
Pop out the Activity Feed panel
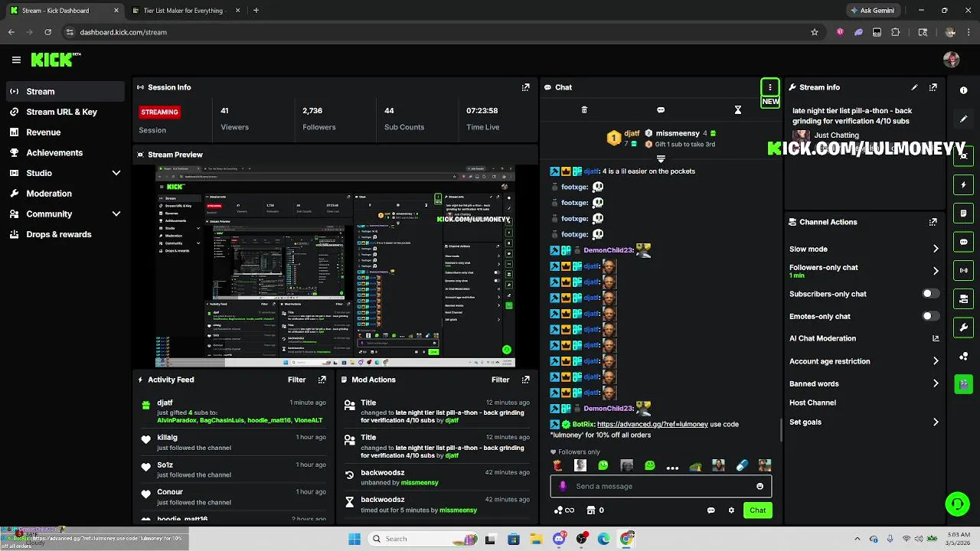(322, 380)
